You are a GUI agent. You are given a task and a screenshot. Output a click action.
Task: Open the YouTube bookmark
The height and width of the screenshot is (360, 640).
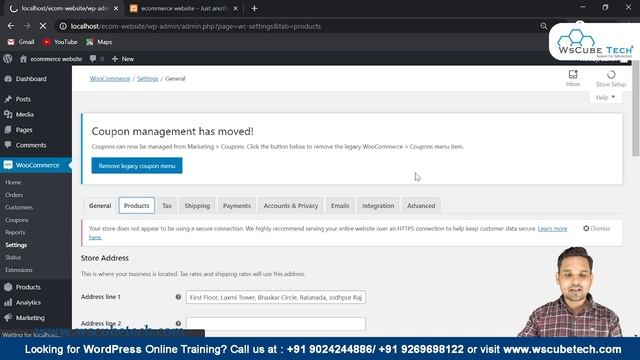click(x=60, y=42)
